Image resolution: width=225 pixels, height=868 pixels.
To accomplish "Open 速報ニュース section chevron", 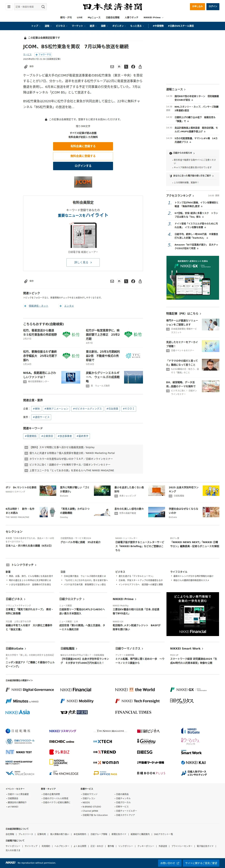I will coord(184,89).
